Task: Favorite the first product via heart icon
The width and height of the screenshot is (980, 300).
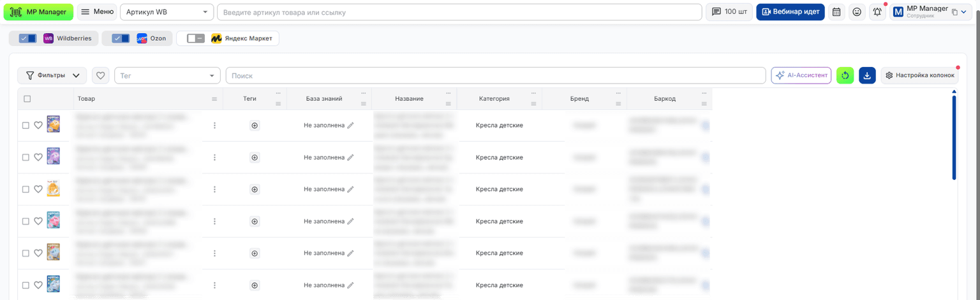Action: (x=38, y=126)
